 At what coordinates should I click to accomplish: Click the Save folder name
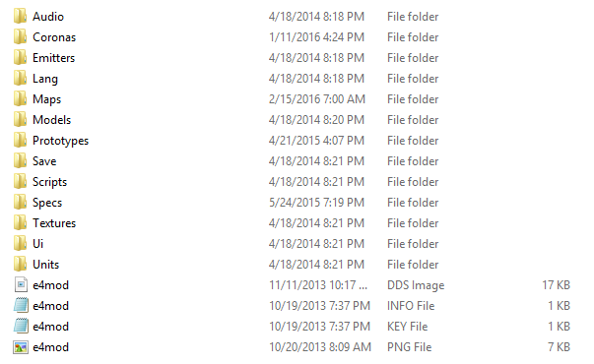[x=44, y=161]
